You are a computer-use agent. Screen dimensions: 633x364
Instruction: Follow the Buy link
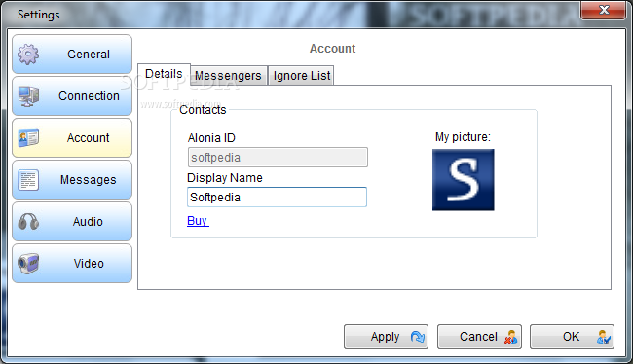(198, 221)
